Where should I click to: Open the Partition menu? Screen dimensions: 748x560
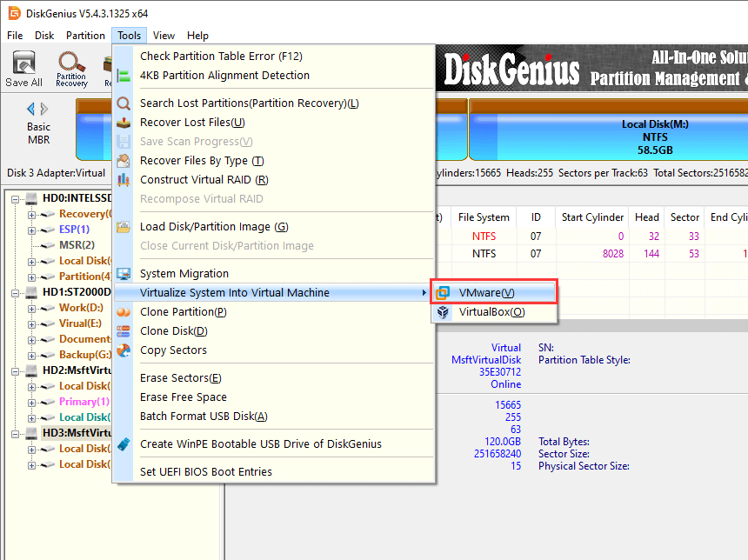point(85,36)
